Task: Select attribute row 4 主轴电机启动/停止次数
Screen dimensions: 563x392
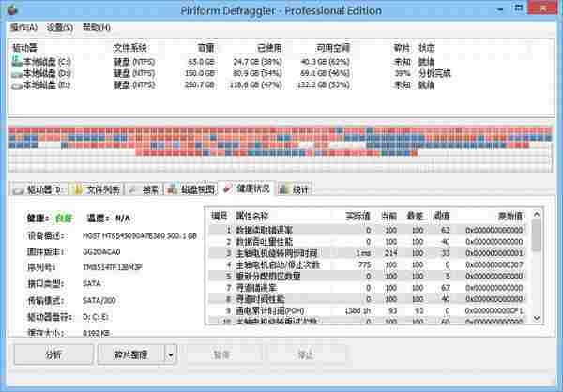Action: [369, 264]
